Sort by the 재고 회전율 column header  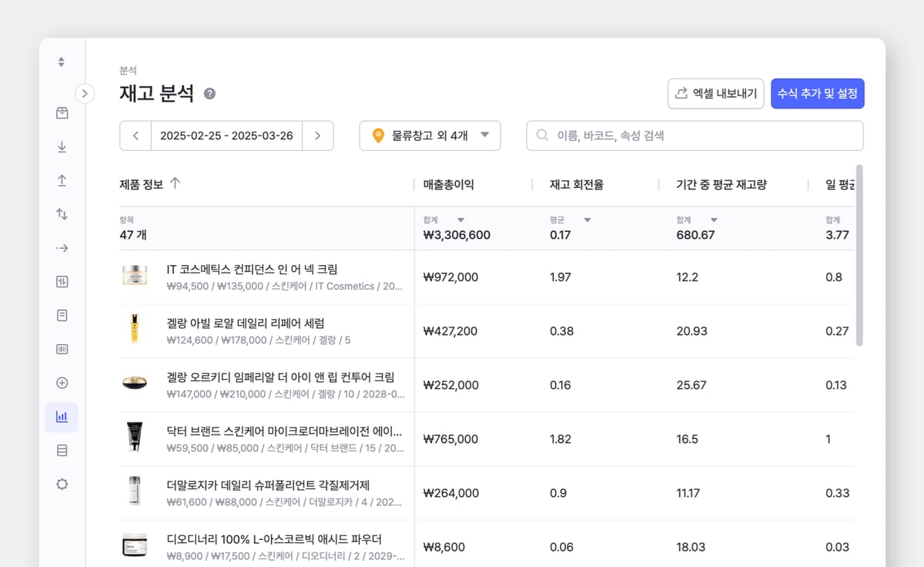[577, 185]
